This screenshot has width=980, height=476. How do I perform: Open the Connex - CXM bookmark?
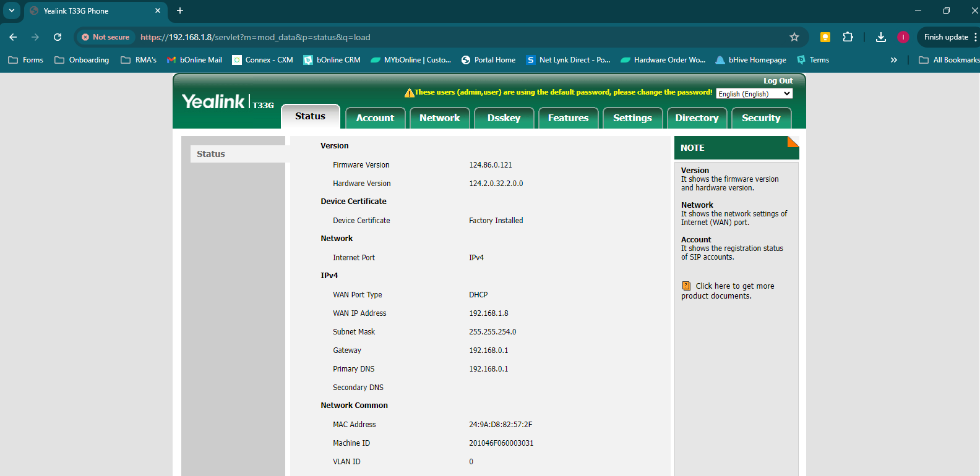coord(262,60)
